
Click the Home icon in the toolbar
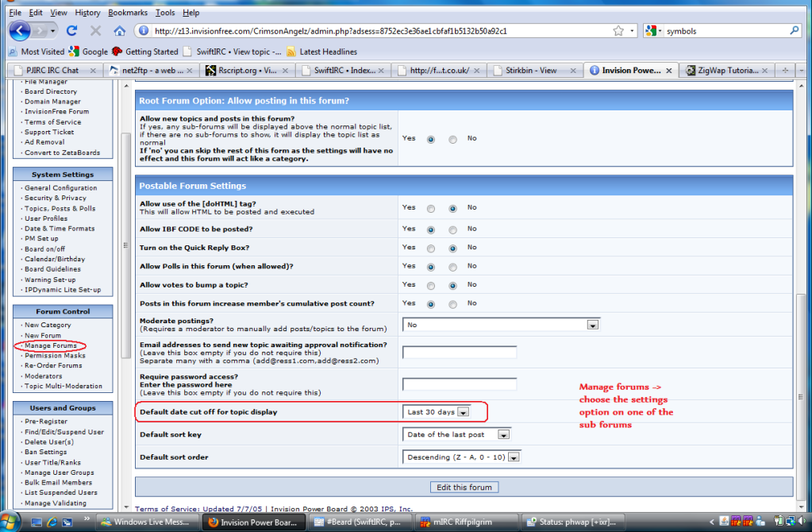(x=119, y=31)
